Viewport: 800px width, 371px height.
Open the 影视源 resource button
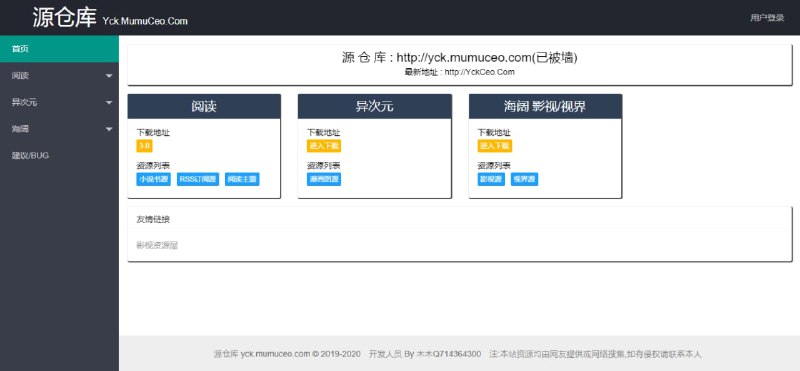pyautogui.click(x=491, y=179)
